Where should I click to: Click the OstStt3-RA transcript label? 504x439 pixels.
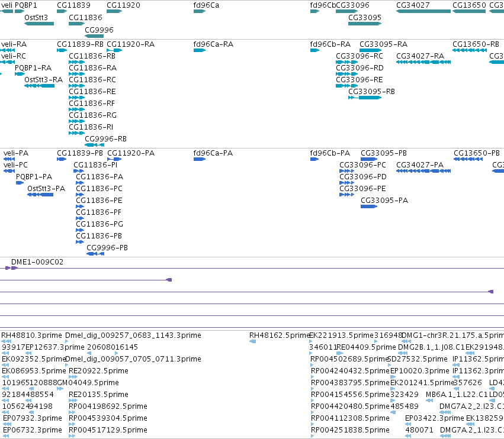click(43, 80)
